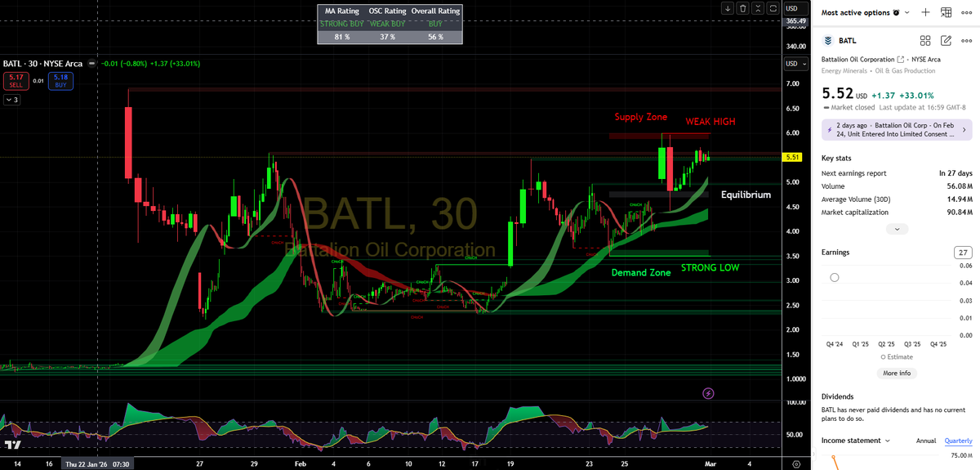
Task: Select Quarterly income statement period
Action: (x=958, y=441)
